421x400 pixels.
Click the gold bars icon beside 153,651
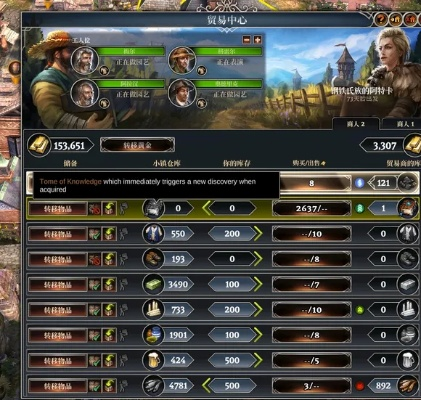click(39, 145)
